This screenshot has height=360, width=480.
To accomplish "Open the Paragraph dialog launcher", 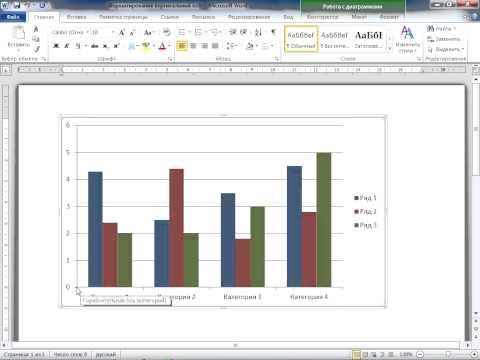I will pyautogui.click(x=277, y=59).
